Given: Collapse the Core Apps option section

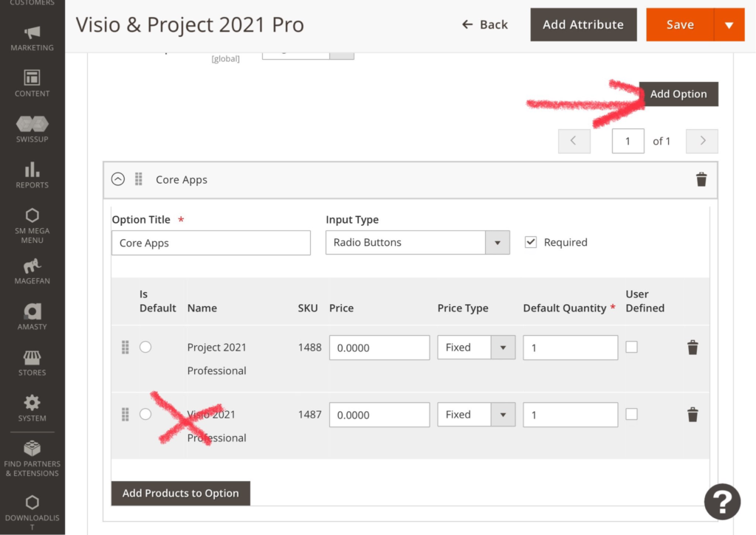Looking at the screenshot, I should click(x=117, y=179).
